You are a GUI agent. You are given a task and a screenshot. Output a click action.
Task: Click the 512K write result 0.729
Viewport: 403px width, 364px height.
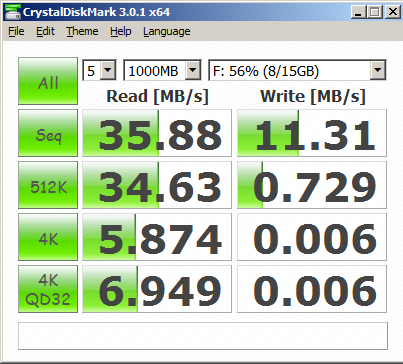(312, 185)
